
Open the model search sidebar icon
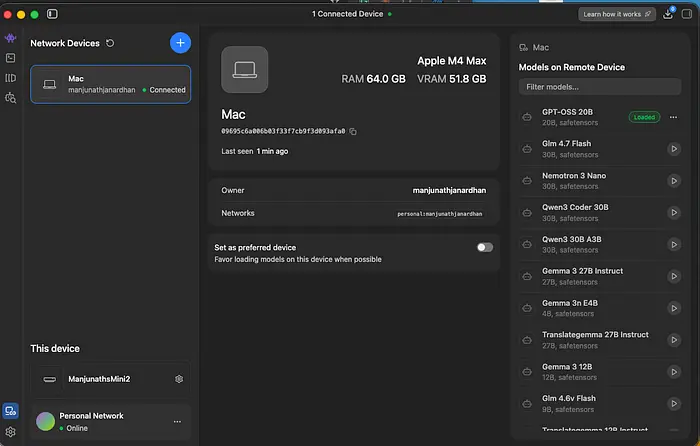point(11,98)
